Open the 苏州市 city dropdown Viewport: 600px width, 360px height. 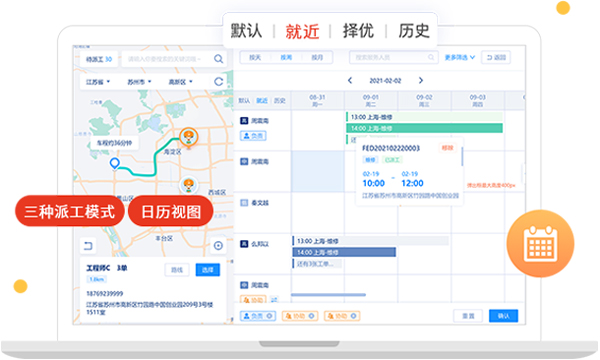tap(139, 82)
